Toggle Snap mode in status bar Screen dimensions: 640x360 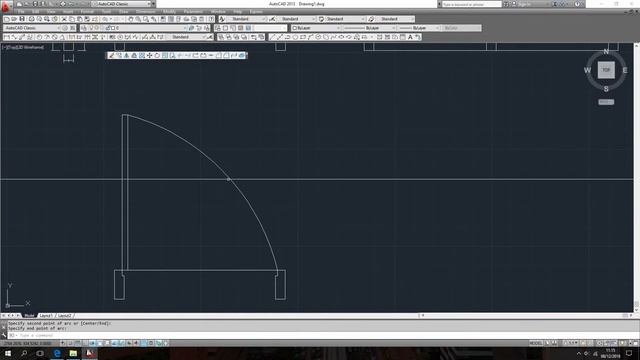click(71, 343)
